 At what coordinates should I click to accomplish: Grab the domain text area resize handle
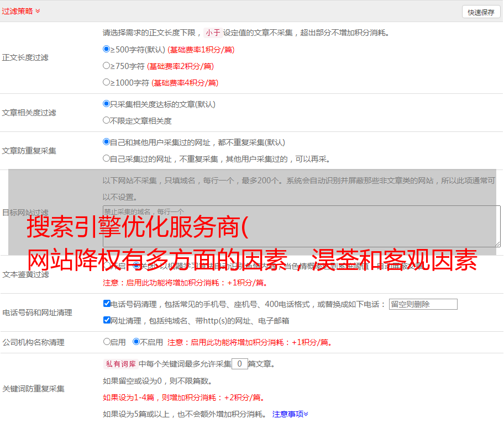497,243
